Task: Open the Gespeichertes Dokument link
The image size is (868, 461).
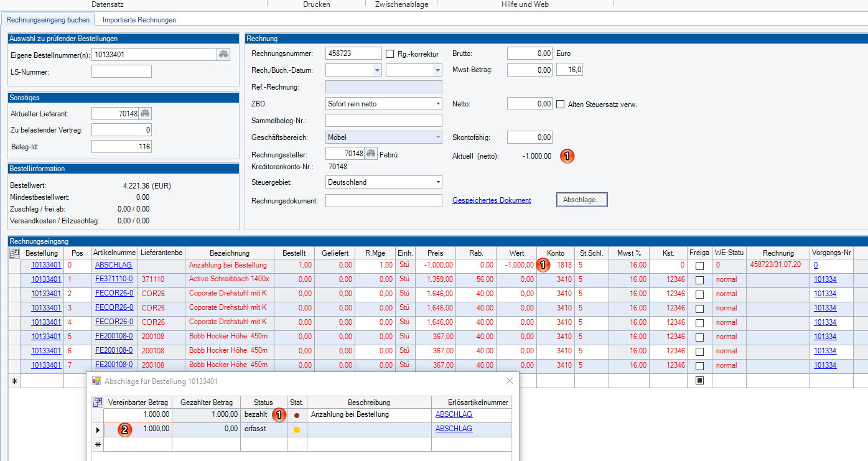Action: [492, 200]
